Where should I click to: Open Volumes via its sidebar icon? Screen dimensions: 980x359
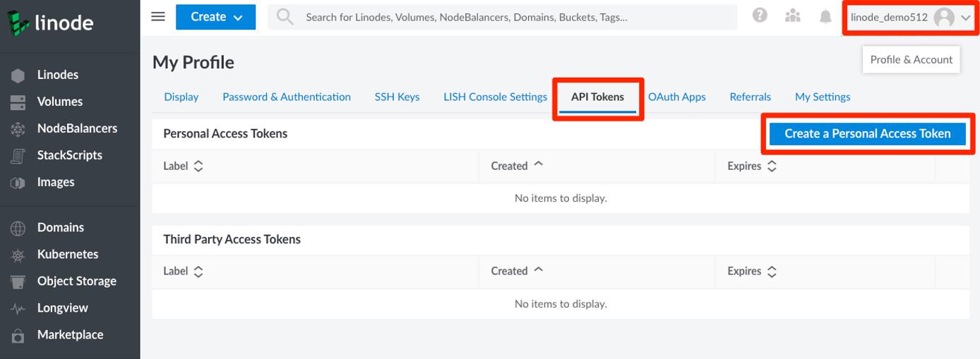pyautogui.click(x=18, y=102)
